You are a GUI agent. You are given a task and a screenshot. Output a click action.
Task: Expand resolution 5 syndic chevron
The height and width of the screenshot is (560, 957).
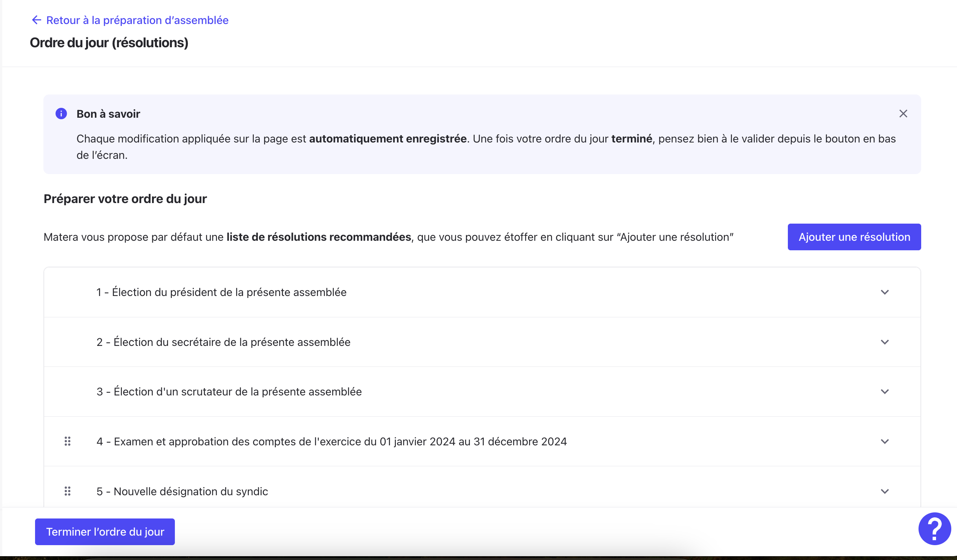coord(885,491)
